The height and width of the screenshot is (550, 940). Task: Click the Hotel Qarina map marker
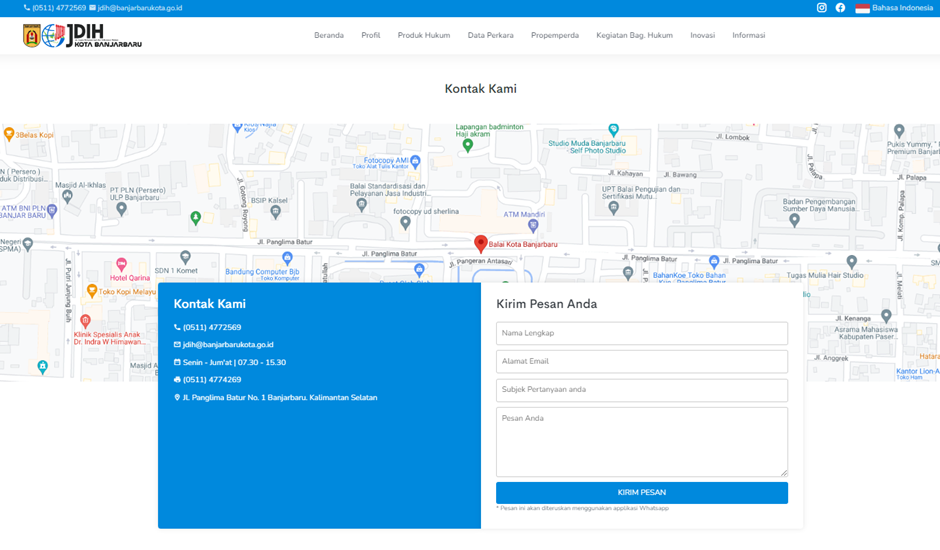point(121,265)
